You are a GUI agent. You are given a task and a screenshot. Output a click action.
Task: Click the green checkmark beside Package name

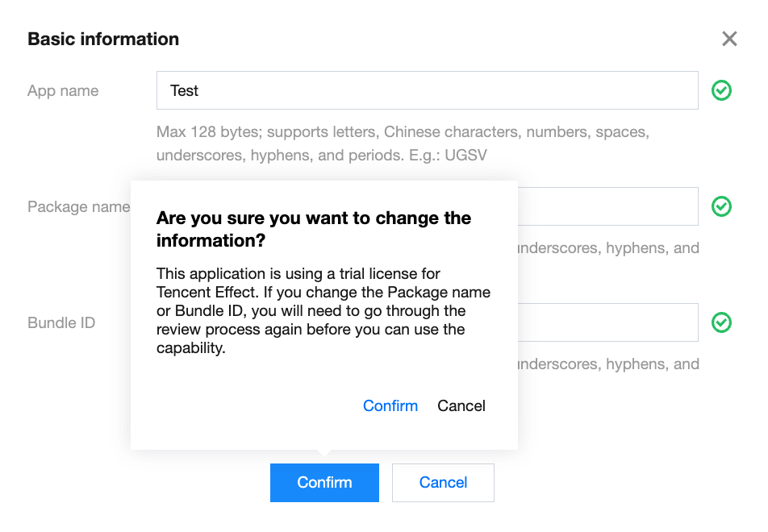pyautogui.click(x=721, y=206)
